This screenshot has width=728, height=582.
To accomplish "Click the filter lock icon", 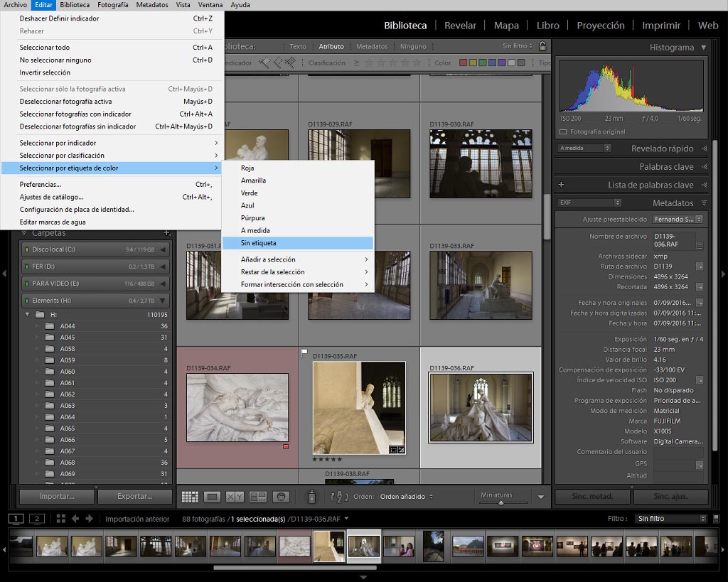I will point(542,46).
